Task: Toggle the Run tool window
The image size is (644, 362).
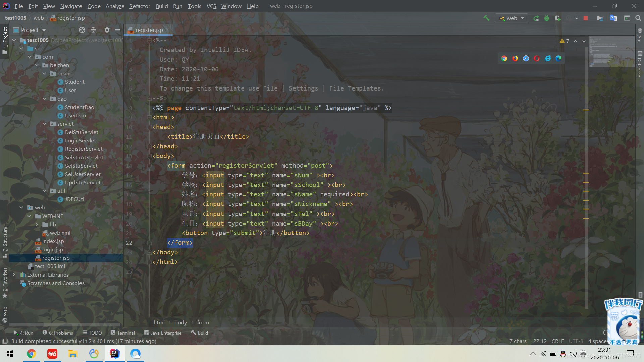Action: click(23, 333)
